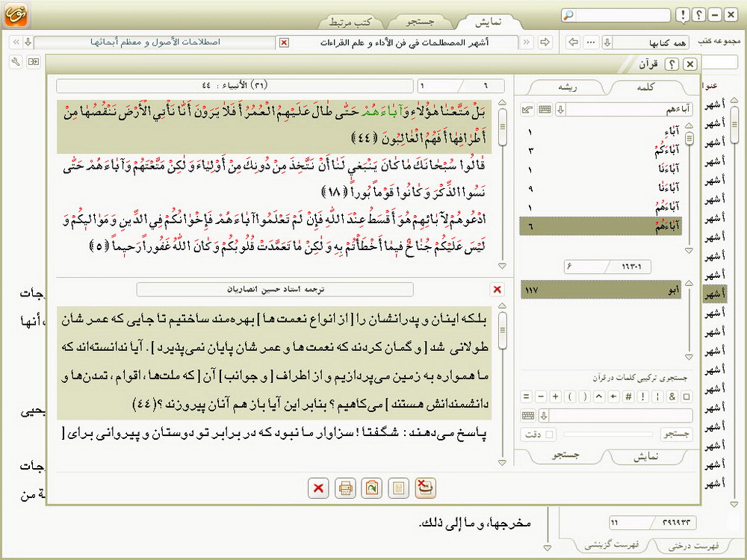Switch to the کتب مرتبط tab

(350, 22)
